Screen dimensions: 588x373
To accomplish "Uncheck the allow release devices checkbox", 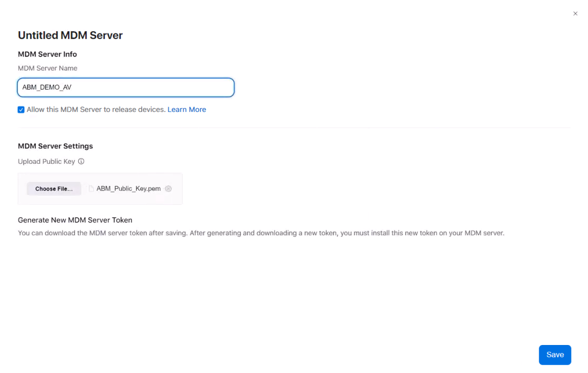I will coord(21,110).
